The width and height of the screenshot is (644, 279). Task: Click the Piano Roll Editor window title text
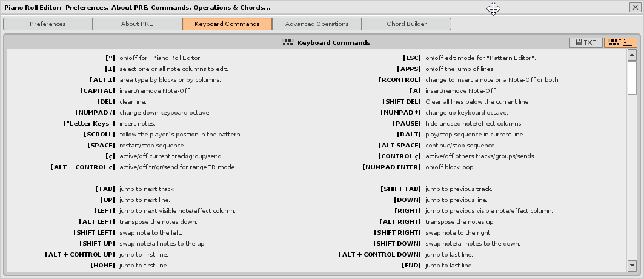click(138, 7)
